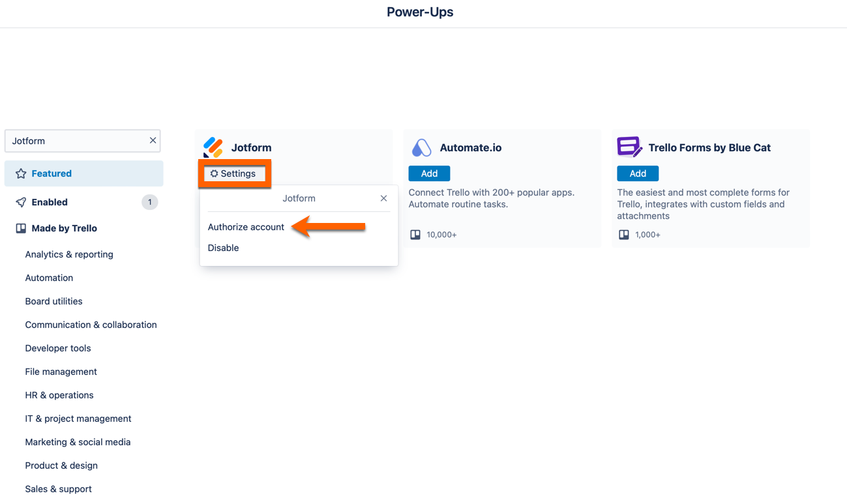Go to Communication & collaboration category
This screenshot has width=847, height=504.
[x=91, y=325]
